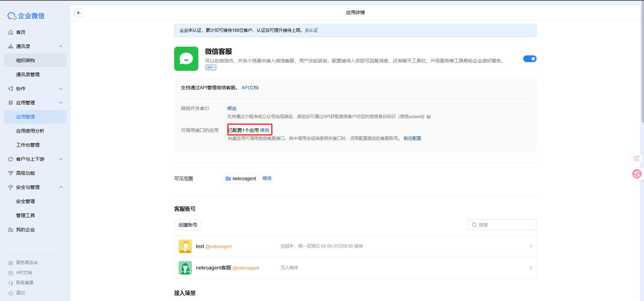The height and width of the screenshot is (301, 644).
Task: Click the green WeChat Customer Service app icon
Action: point(186,59)
